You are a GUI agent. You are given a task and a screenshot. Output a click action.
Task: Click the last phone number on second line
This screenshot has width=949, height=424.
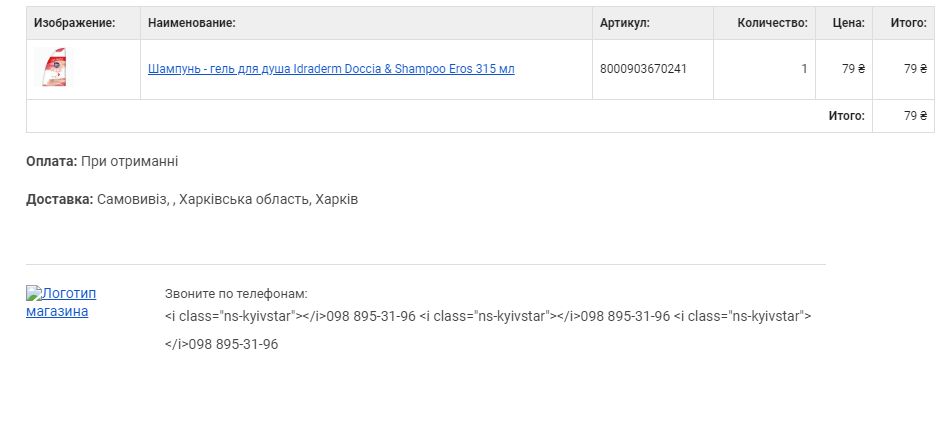point(233,345)
